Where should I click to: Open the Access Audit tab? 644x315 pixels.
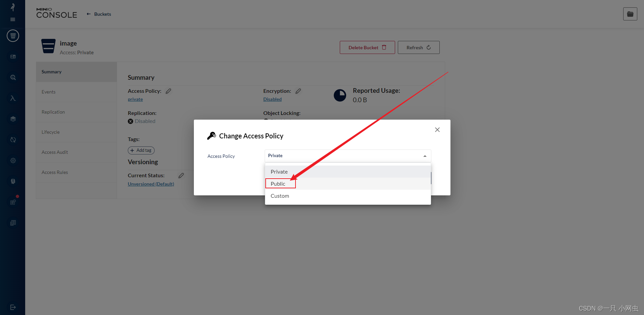(x=76, y=152)
